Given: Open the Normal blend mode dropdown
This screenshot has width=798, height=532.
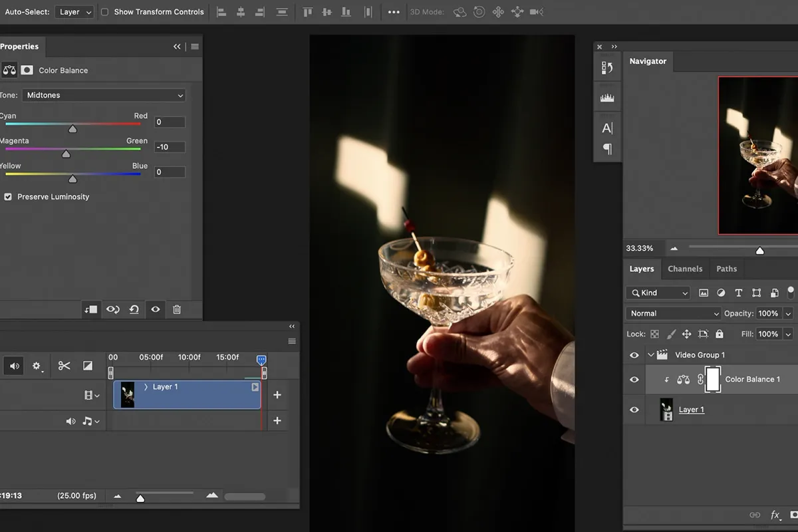Looking at the screenshot, I should click(673, 313).
